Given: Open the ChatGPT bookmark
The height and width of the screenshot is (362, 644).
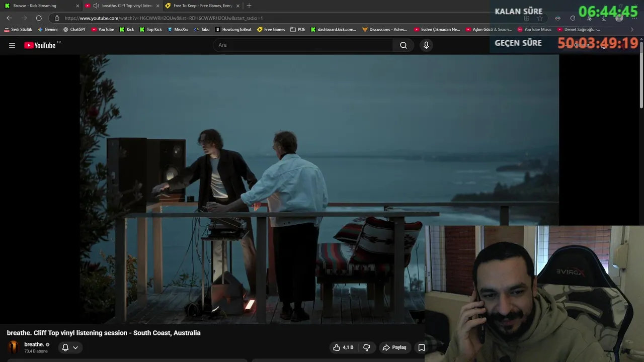Looking at the screenshot, I should 74,29.
